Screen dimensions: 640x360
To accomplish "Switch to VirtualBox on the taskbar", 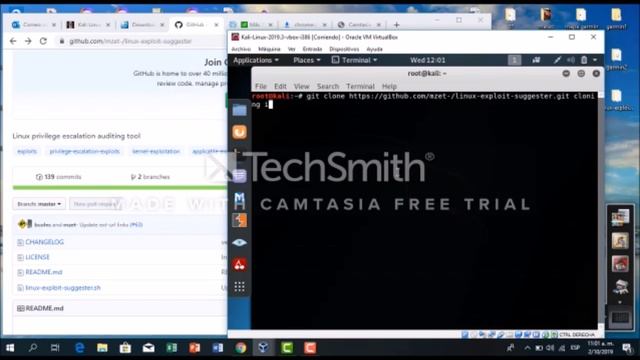I will tap(263, 348).
